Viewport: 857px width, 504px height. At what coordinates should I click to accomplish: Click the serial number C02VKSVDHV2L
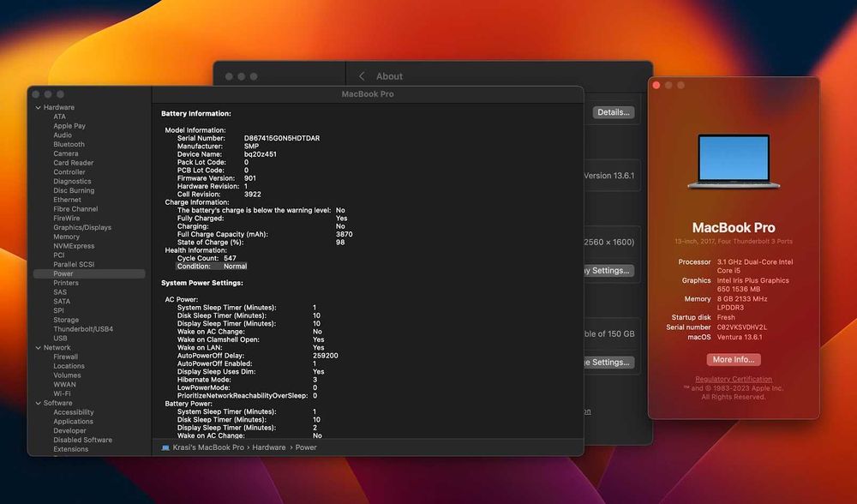point(741,327)
